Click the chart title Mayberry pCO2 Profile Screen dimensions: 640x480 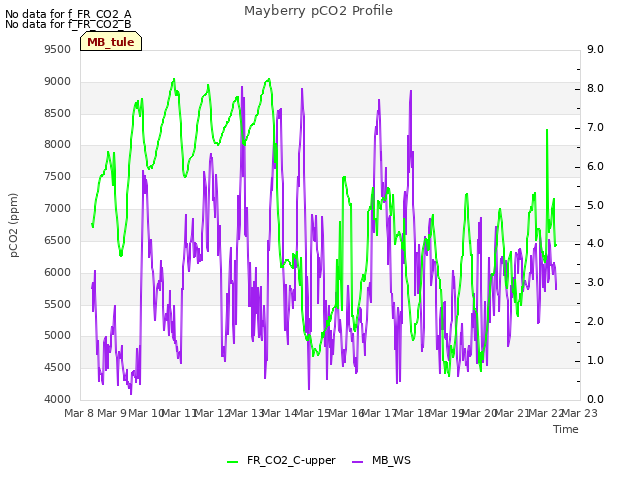pyautogui.click(x=318, y=11)
